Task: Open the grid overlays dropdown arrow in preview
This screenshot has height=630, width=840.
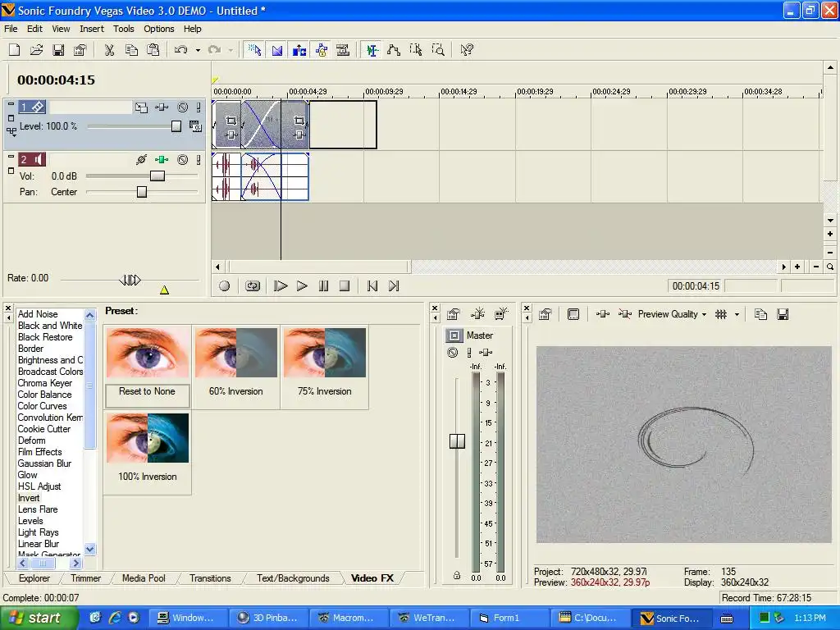Action: tap(737, 314)
